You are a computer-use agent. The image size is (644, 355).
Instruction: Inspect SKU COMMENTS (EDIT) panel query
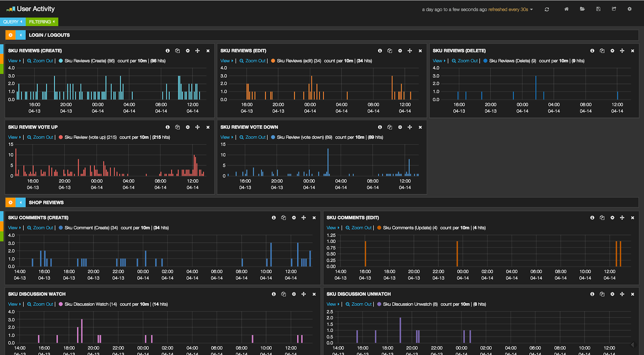click(x=602, y=218)
